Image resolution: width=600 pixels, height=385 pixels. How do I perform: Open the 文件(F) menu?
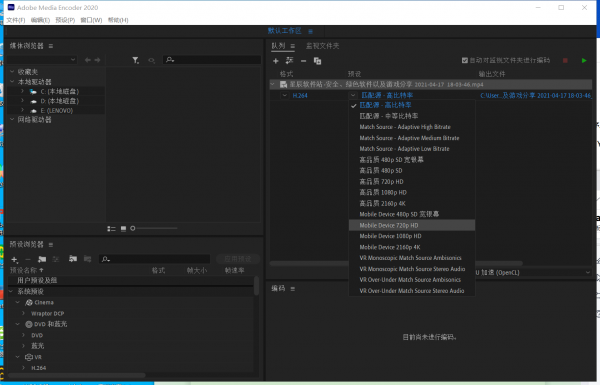(x=16, y=20)
